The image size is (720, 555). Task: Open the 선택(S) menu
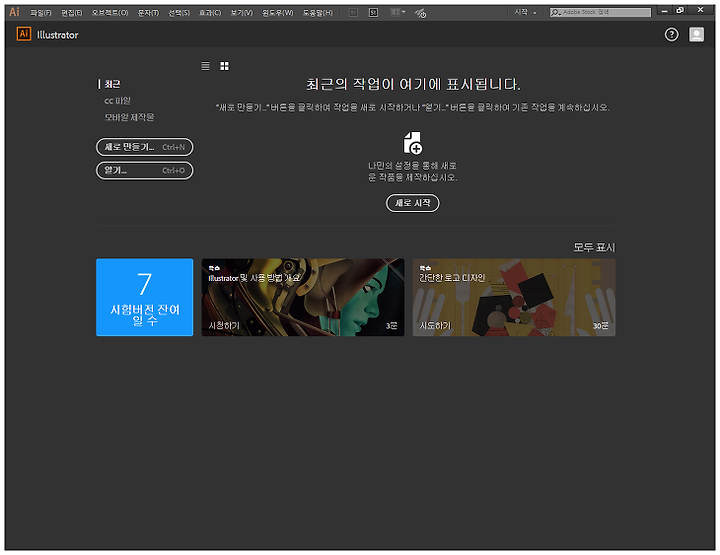pos(179,13)
